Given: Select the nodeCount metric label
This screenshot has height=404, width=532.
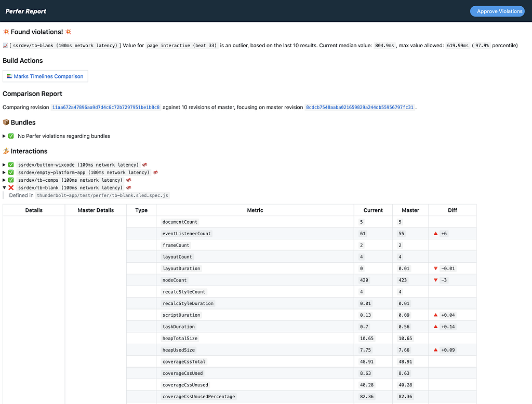Looking at the screenshot, I should [175, 280].
